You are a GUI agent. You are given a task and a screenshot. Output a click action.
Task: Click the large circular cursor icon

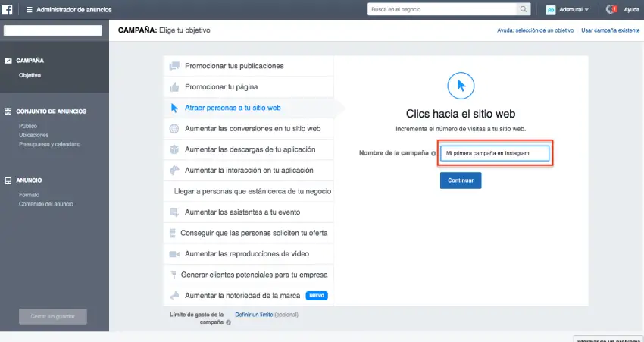click(461, 86)
